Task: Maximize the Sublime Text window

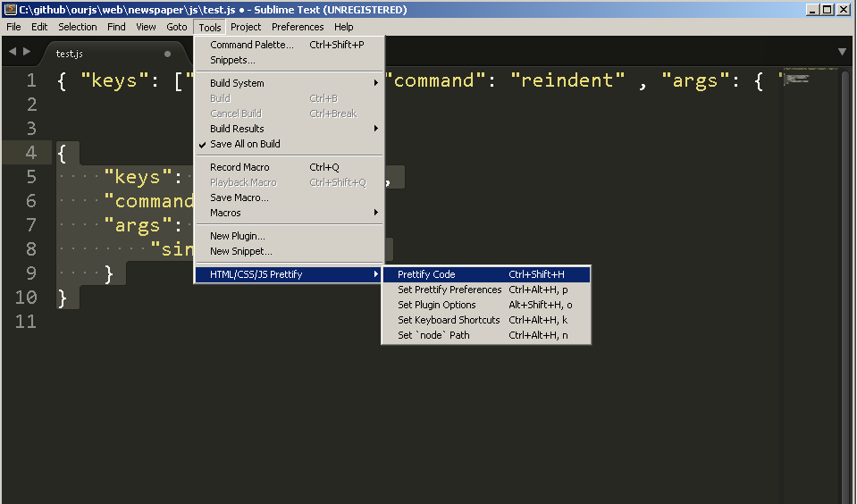Action: pyautogui.click(x=828, y=9)
